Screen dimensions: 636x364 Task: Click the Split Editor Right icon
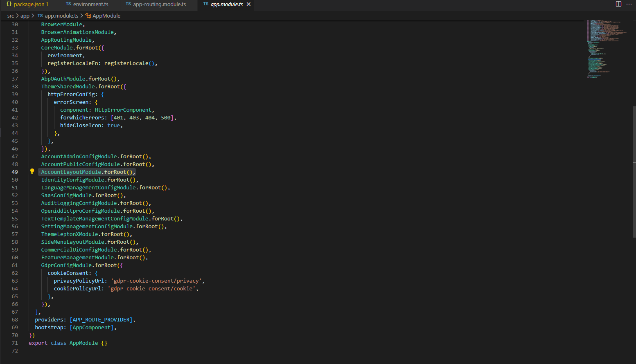coord(618,4)
